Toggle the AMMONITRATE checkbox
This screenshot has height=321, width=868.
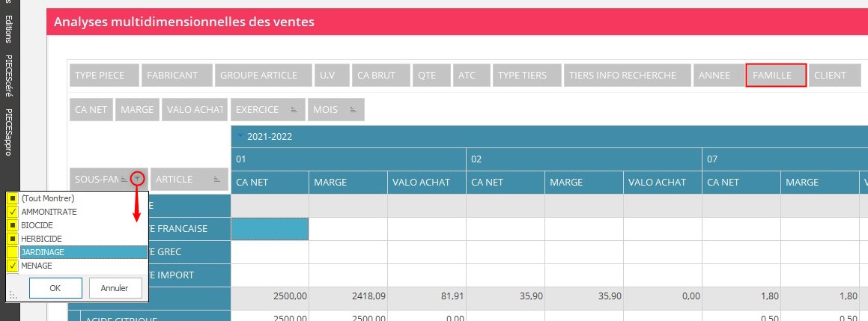(12, 212)
